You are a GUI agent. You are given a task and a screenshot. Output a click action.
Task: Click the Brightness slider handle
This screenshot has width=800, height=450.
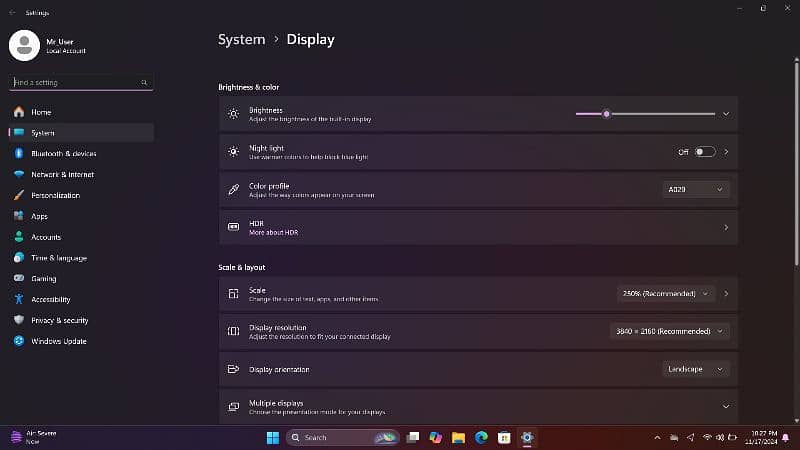[606, 114]
